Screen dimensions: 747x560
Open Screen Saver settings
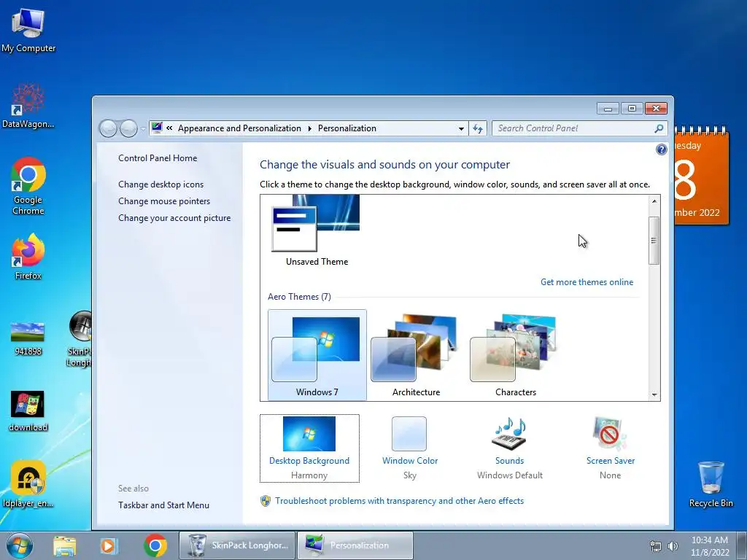point(611,448)
